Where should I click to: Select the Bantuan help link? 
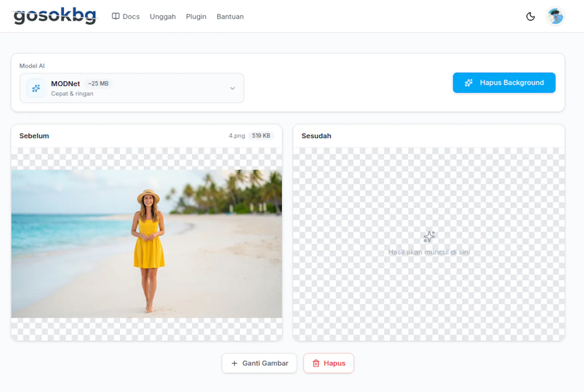tap(230, 16)
